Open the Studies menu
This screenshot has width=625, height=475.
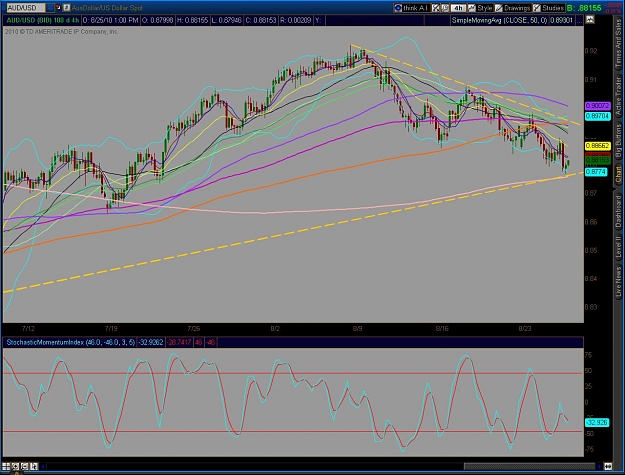[x=549, y=8]
